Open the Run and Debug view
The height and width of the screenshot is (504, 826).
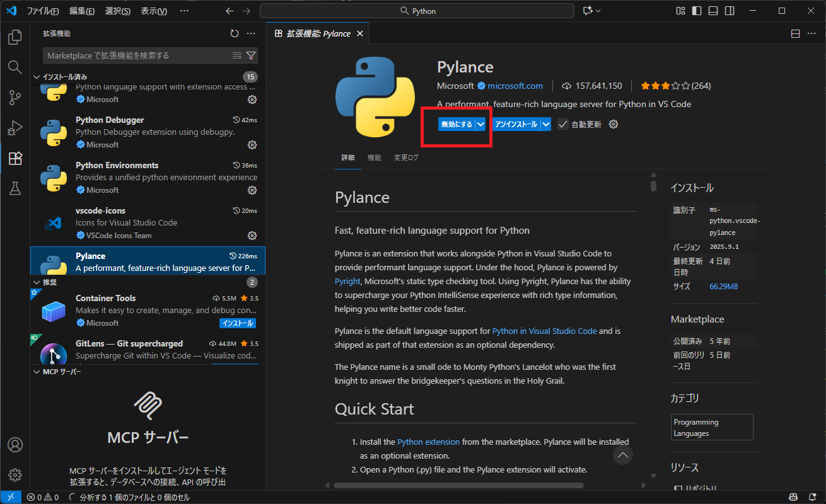tap(15, 128)
